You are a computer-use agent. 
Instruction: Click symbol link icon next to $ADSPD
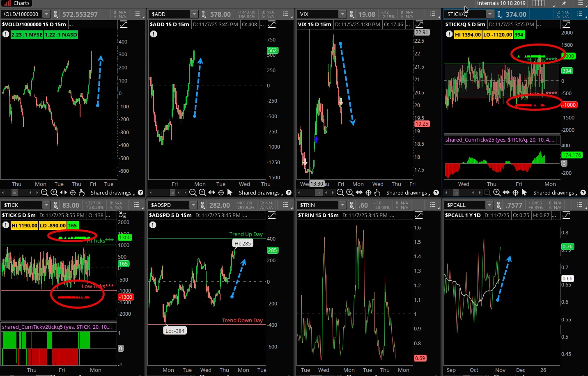[203, 205]
